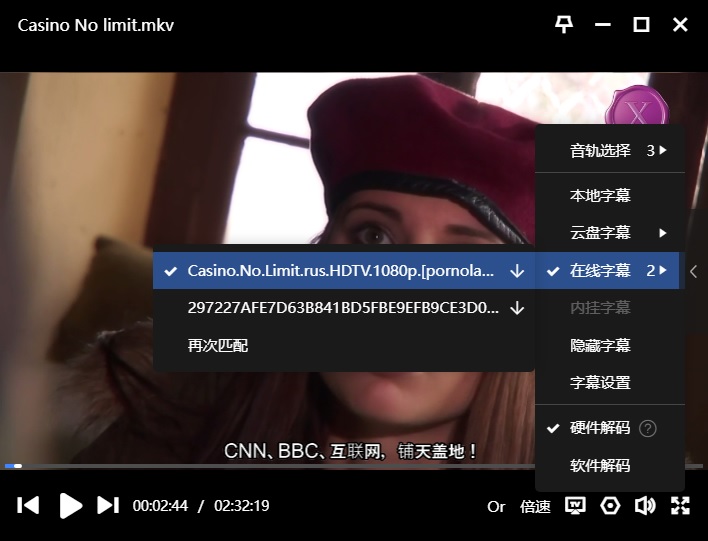Image resolution: width=708 pixels, height=541 pixels.
Task: Skip to the previous video
Action: click(29, 506)
